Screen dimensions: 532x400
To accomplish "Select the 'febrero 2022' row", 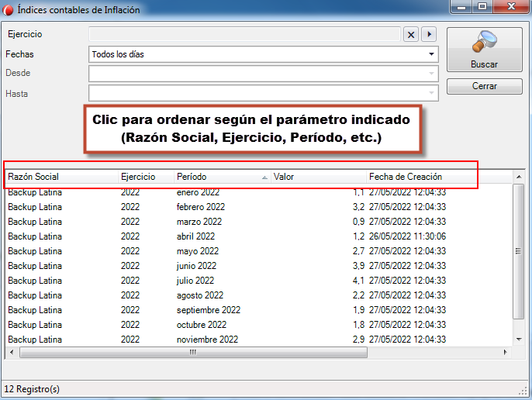I will 257,207.
